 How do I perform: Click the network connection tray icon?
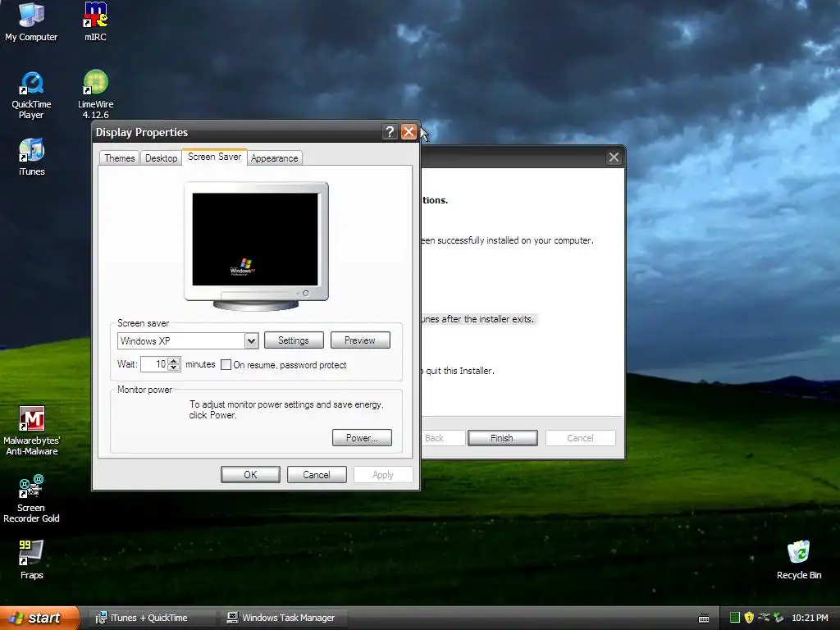pos(764,618)
